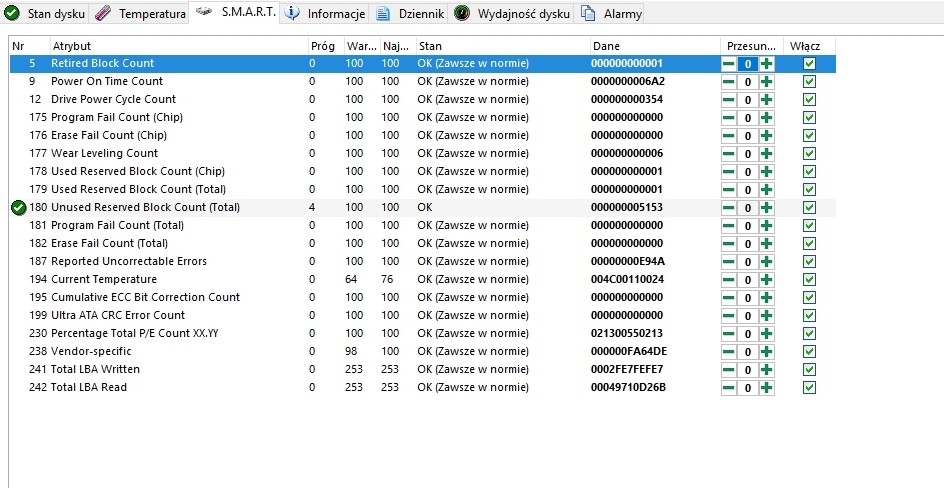
Task: Open the Stan dysku tab
Action: coord(45,13)
